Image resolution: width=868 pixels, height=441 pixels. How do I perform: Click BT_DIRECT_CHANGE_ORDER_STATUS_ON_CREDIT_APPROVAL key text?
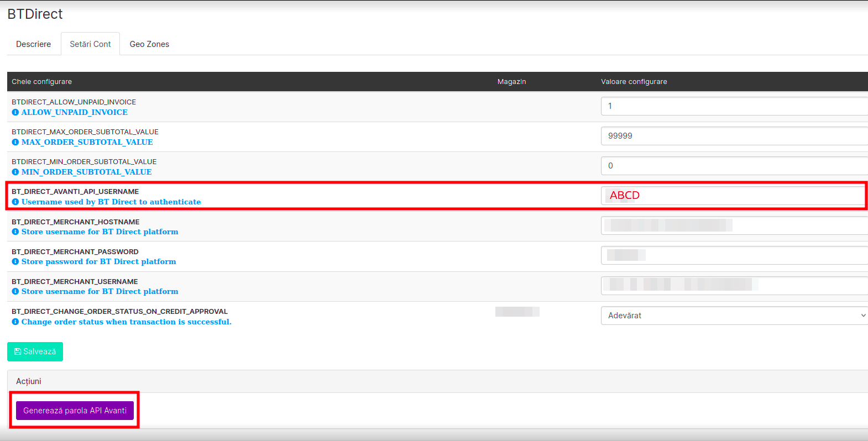tap(120, 312)
